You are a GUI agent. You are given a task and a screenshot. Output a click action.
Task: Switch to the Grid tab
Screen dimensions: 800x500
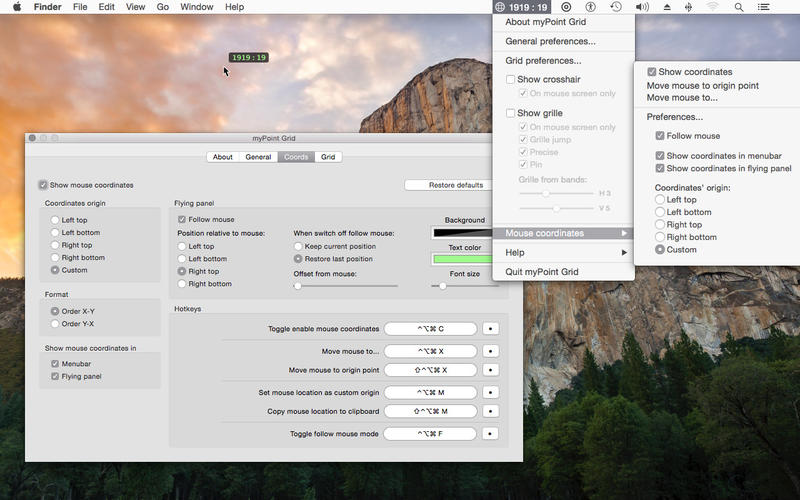pyautogui.click(x=328, y=157)
